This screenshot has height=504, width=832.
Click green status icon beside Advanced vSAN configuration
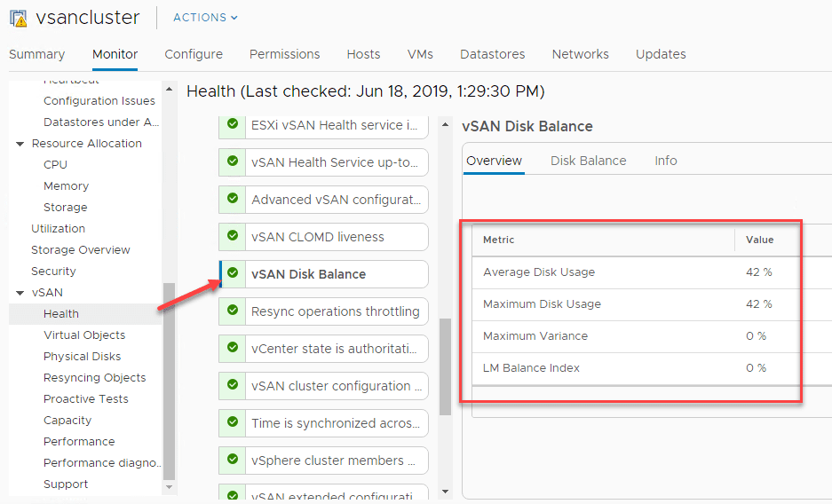(233, 199)
